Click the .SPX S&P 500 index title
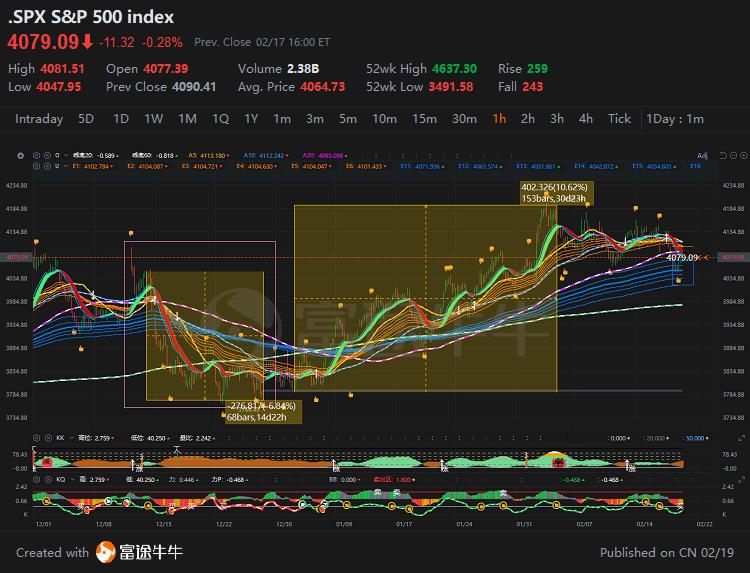This screenshot has height=573, width=750. pyautogui.click(x=91, y=17)
